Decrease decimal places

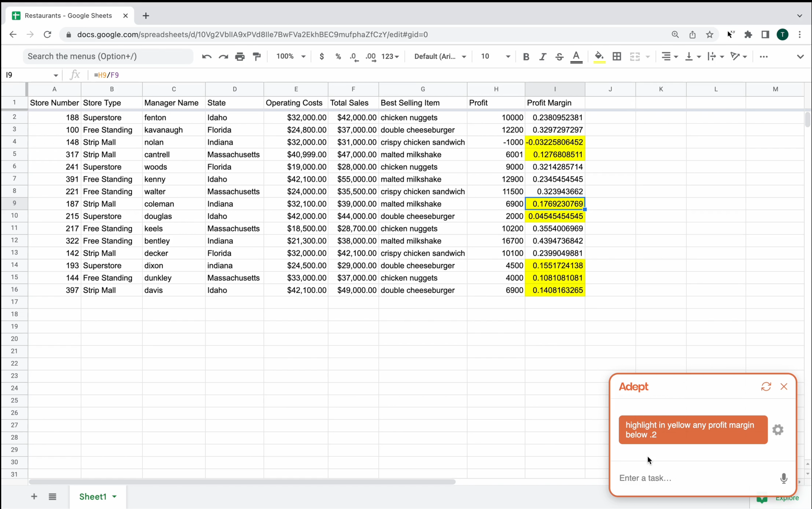[x=354, y=57]
